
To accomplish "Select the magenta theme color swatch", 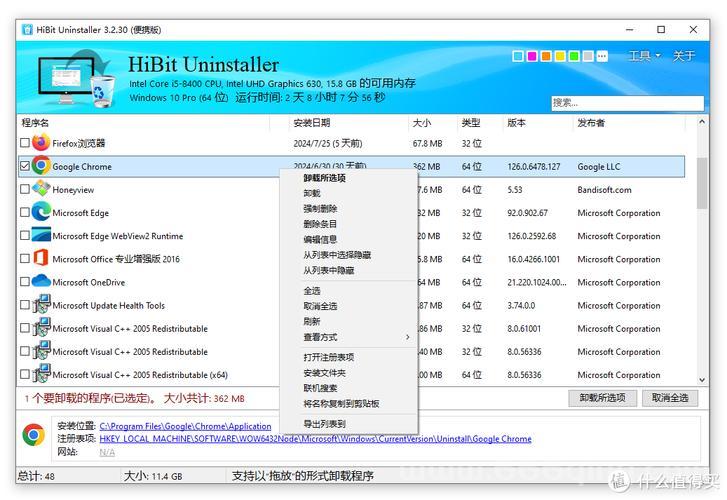I will [532, 56].
